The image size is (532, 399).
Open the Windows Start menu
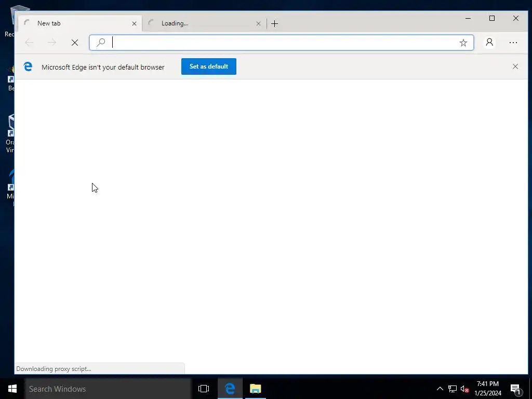point(12,389)
